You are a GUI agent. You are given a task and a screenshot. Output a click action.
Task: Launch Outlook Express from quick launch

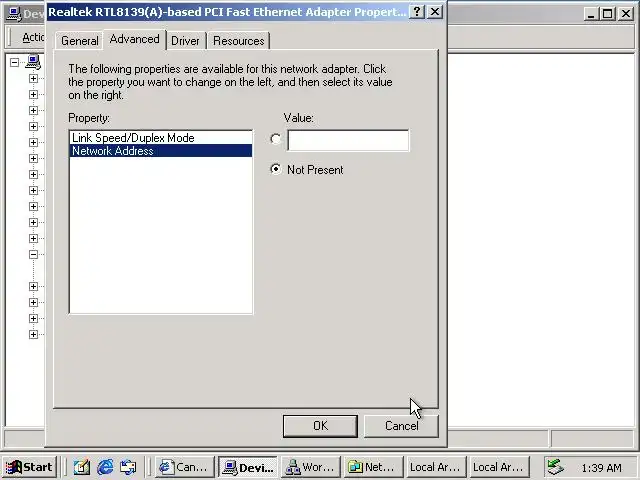coord(128,467)
